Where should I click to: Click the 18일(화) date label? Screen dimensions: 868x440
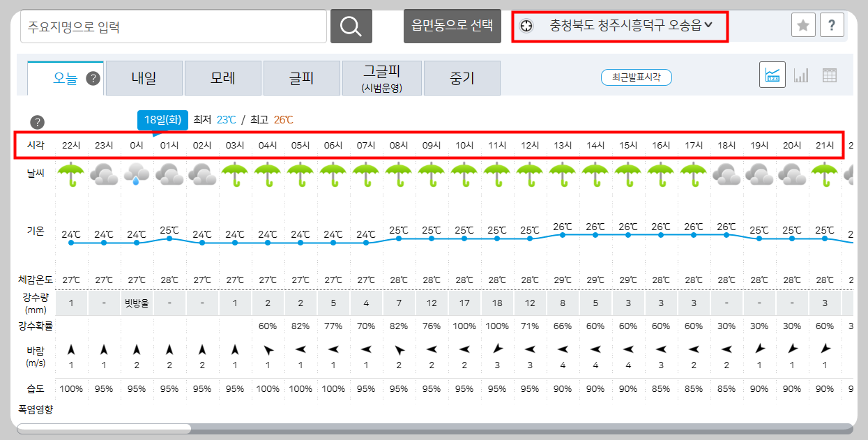(x=162, y=120)
